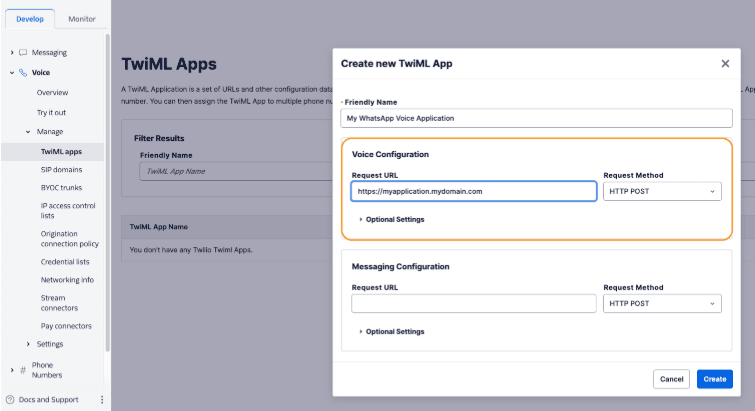This screenshot has width=755, height=411.
Task: Collapse the Manage section in sidebar
Action: (28, 132)
